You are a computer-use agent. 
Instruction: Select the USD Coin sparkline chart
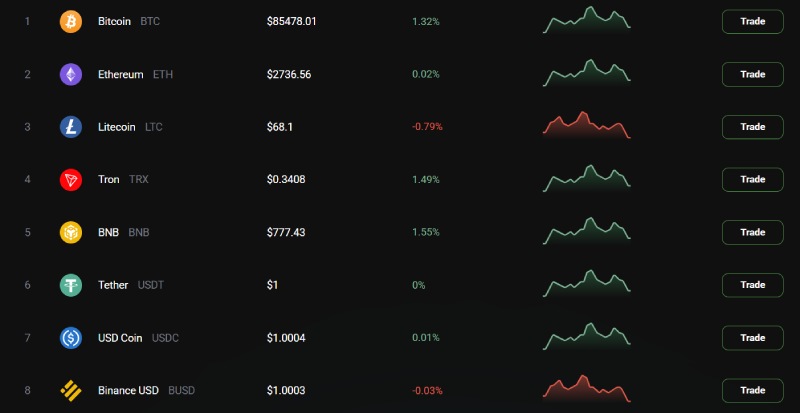587,336
